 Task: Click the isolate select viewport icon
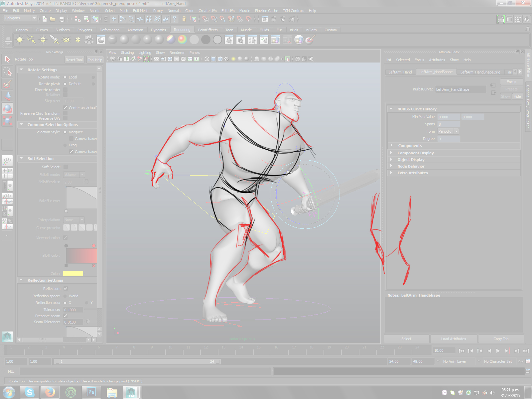pos(287,59)
